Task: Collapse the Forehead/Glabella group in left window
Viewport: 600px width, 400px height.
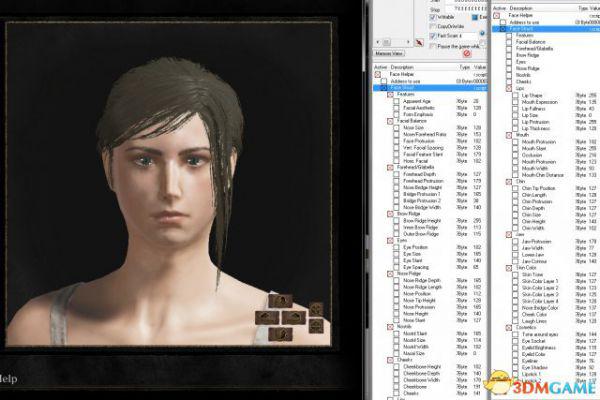Action: [x=390, y=168]
